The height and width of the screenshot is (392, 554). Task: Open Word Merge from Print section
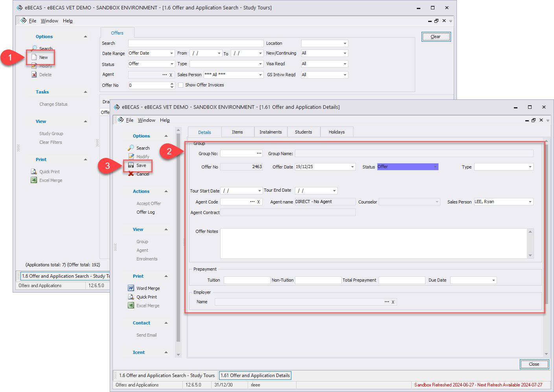point(147,288)
